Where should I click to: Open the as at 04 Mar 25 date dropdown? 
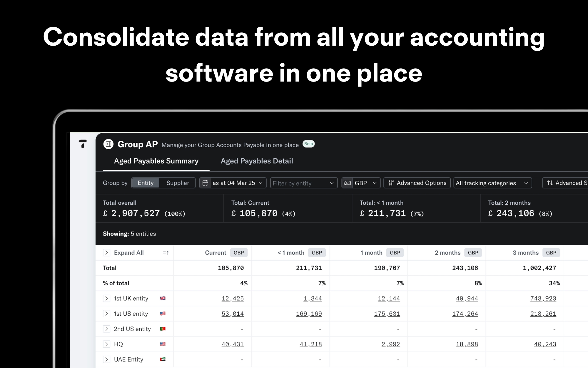[233, 183]
